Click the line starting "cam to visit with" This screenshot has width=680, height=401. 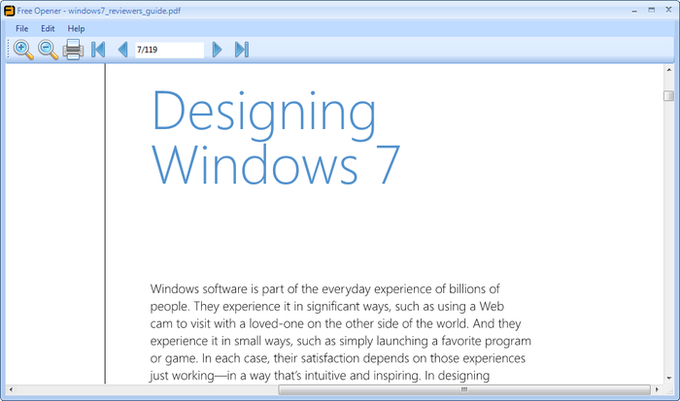(336, 323)
